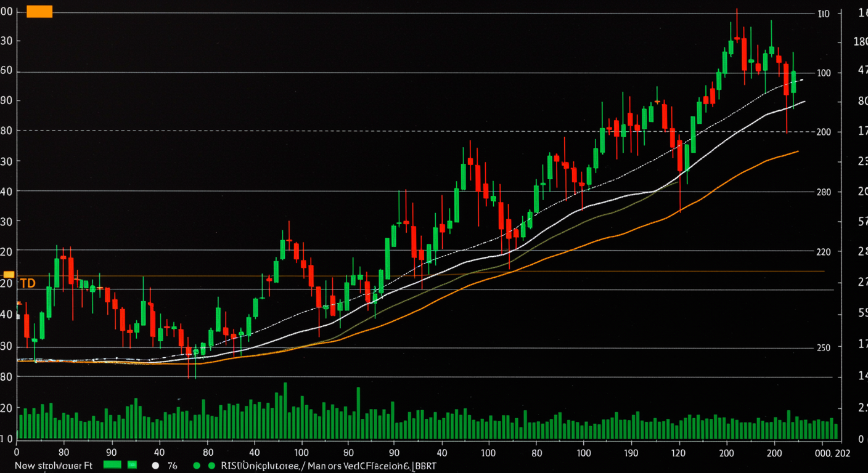Click the last green candlestick on right

tap(793, 81)
